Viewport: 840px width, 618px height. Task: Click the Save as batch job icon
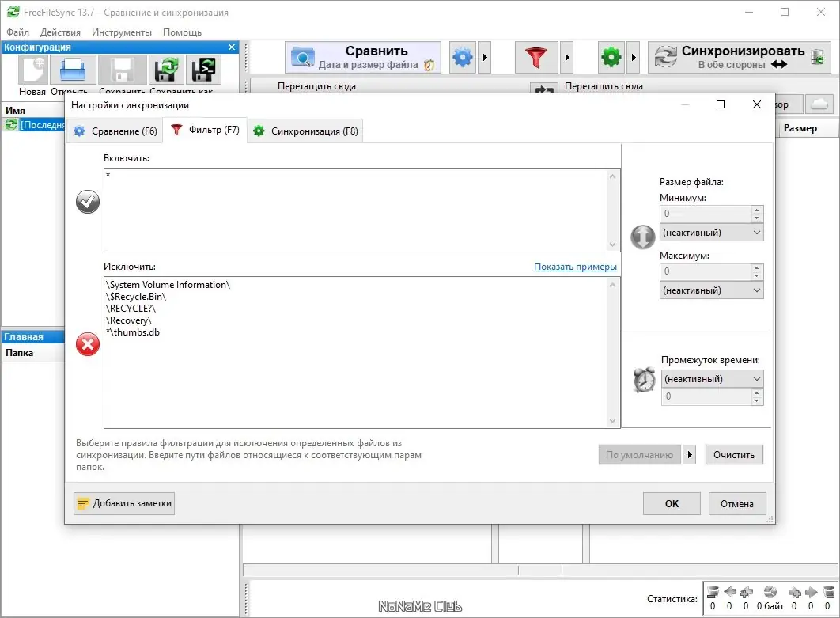[x=202, y=70]
